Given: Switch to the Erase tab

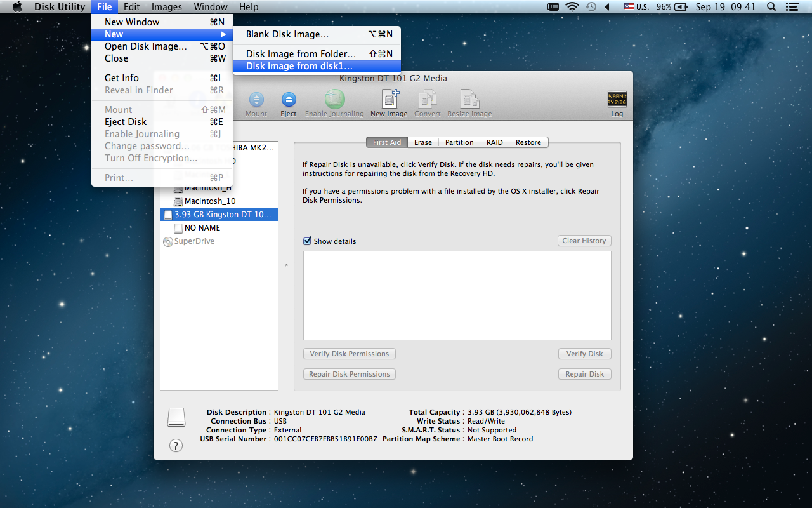Looking at the screenshot, I should pyautogui.click(x=423, y=142).
